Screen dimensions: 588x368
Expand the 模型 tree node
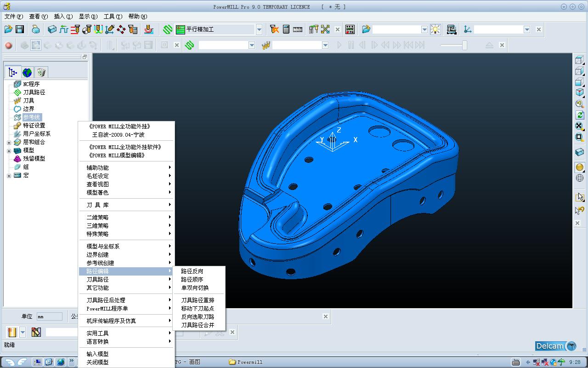click(9, 150)
